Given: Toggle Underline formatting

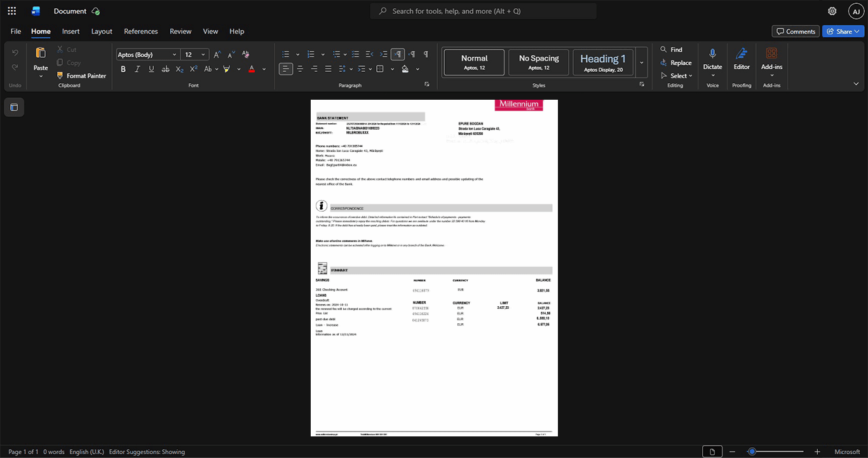Looking at the screenshot, I should coord(151,69).
